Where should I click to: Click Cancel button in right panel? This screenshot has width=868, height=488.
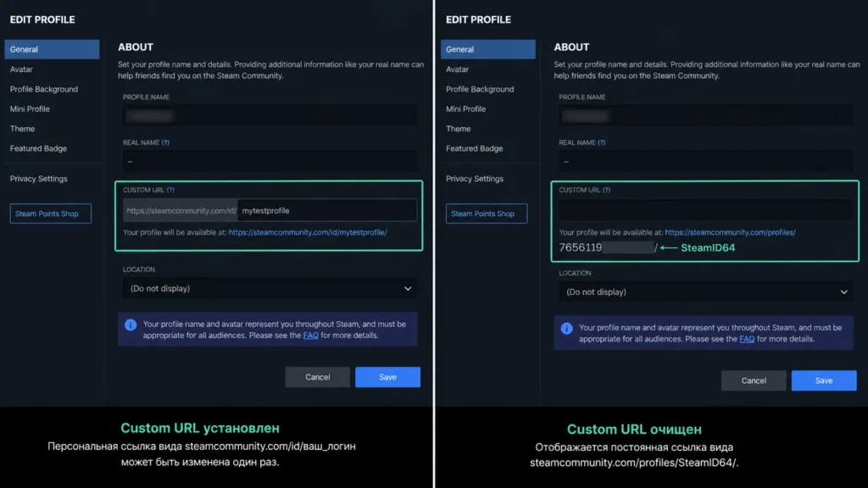click(x=754, y=380)
